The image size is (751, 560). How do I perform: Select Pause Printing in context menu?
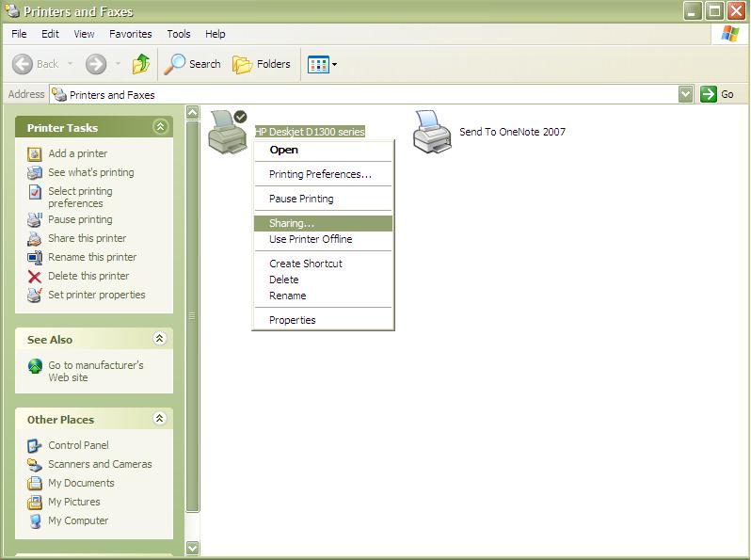(x=324, y=199)
